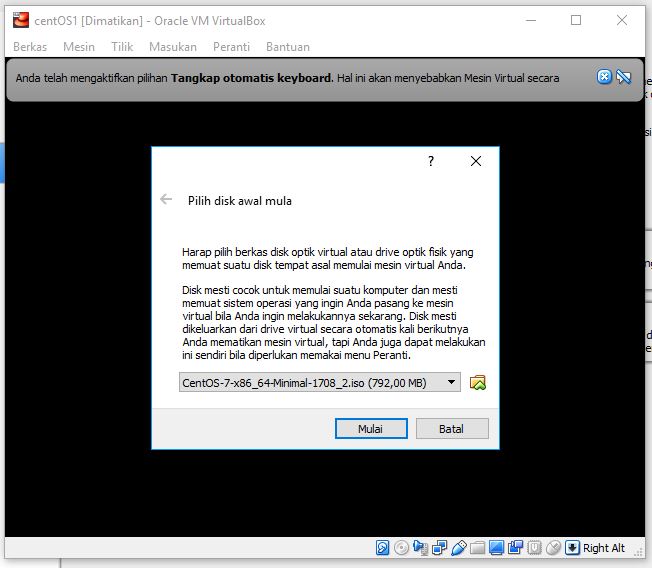Viewport: 652px width, 568px height.
Task: Click the audio status icon
Action: (x=420, y=548)
